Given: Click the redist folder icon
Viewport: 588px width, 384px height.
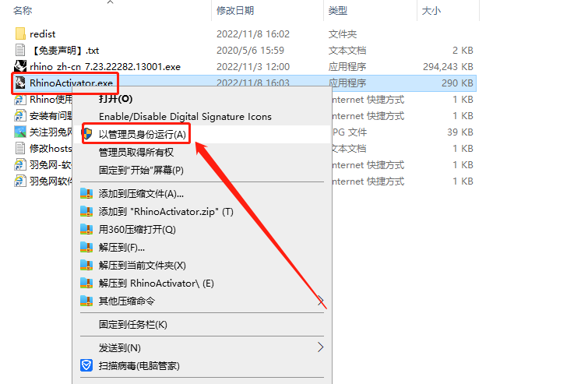Looking at the screenshot, I should click(20, 33).
